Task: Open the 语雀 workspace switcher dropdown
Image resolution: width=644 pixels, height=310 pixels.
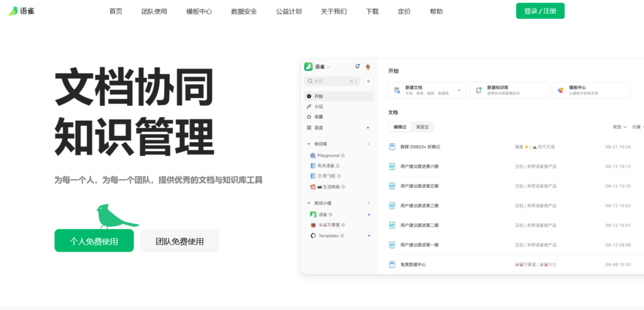Action: 323,67
